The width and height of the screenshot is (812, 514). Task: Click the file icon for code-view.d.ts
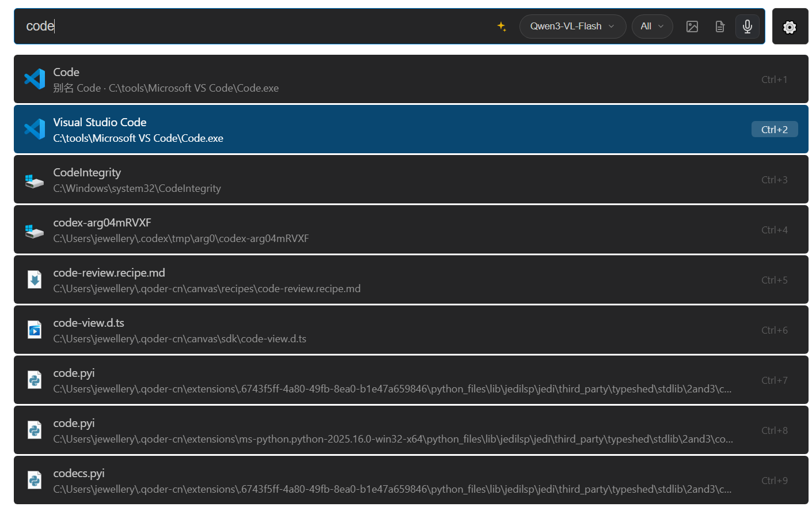click(35, 330)
